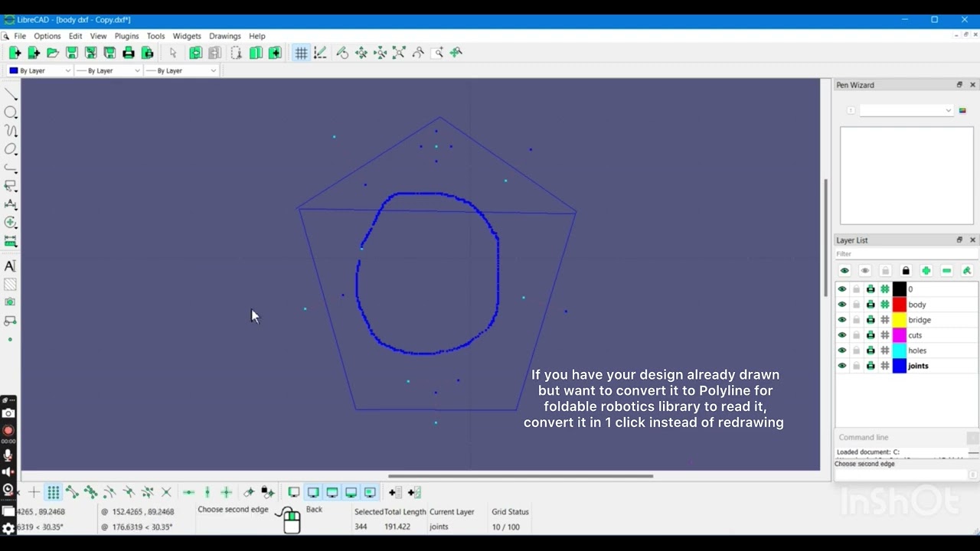Toggle visibility of the holes layer
This screenshot has height=551, width=980.
[x=842, y=350]
